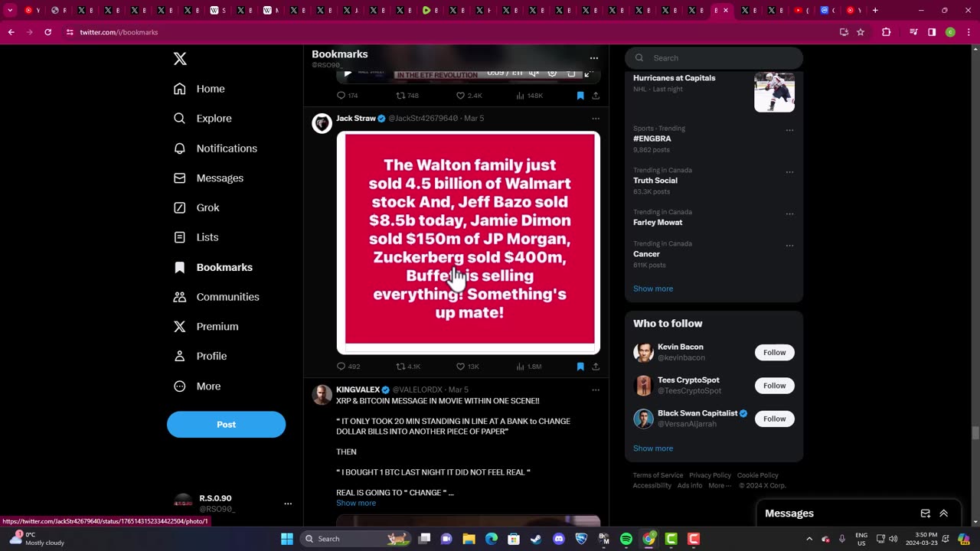
Task: Open Truth Social trend options dots
Action: (x=789, y=172)
